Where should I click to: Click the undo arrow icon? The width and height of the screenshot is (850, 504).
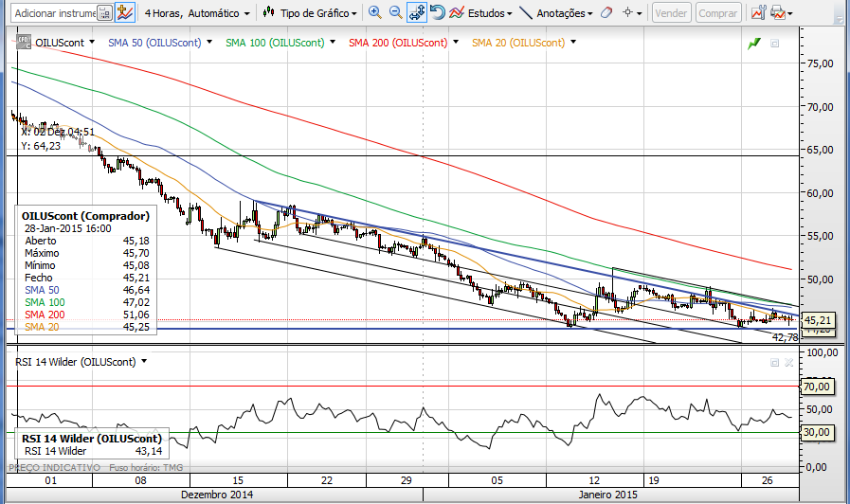coord(437,13)
